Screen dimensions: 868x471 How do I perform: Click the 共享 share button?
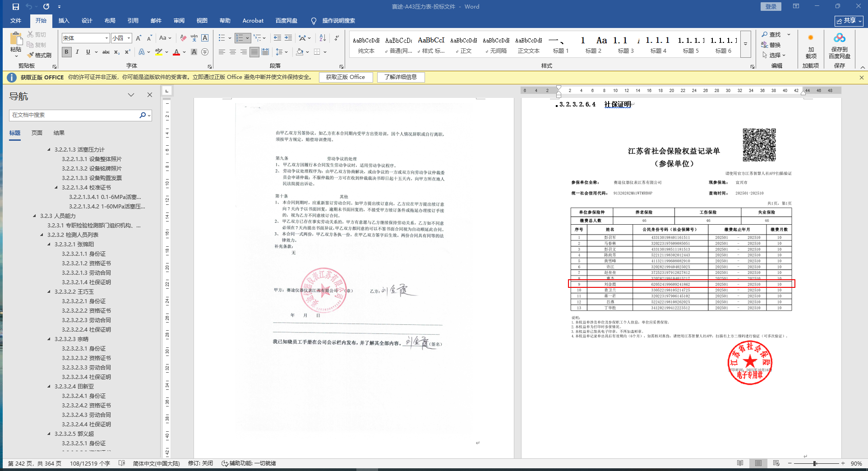point(849,21)
